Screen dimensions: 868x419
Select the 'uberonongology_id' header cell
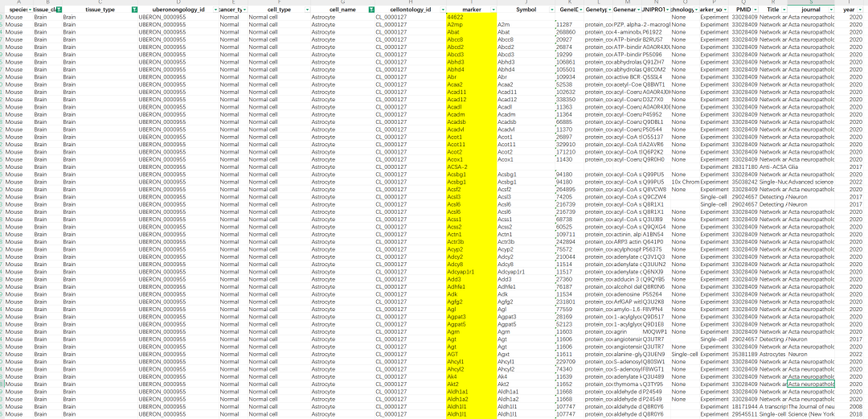[178, 10]
